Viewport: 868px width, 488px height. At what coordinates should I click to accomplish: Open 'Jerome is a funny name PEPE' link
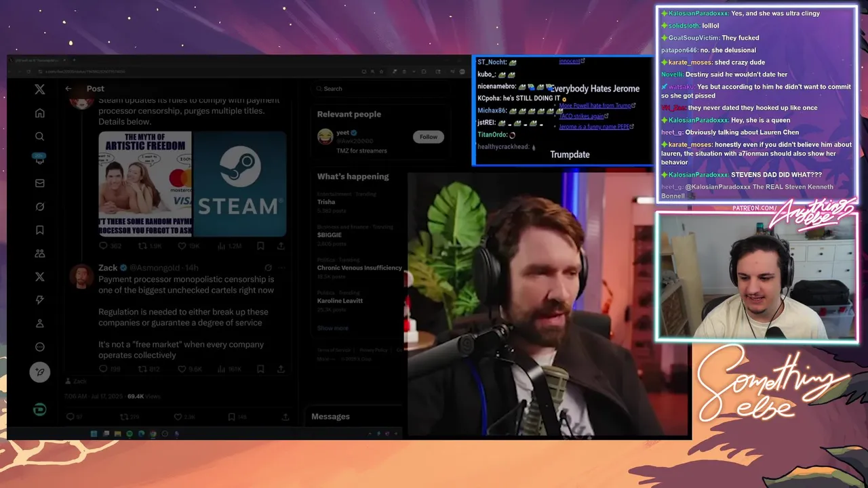point(596,127)
